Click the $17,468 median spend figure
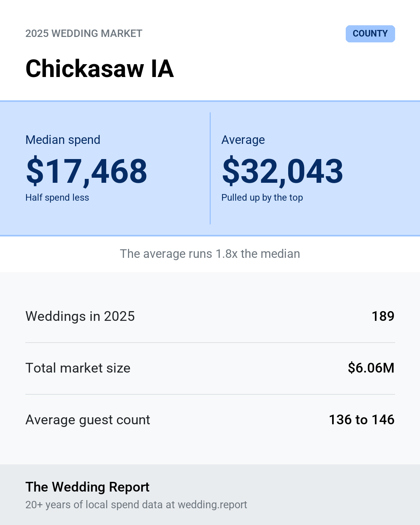Viewport: 420px width, 525px height. [x=87, y=171]
